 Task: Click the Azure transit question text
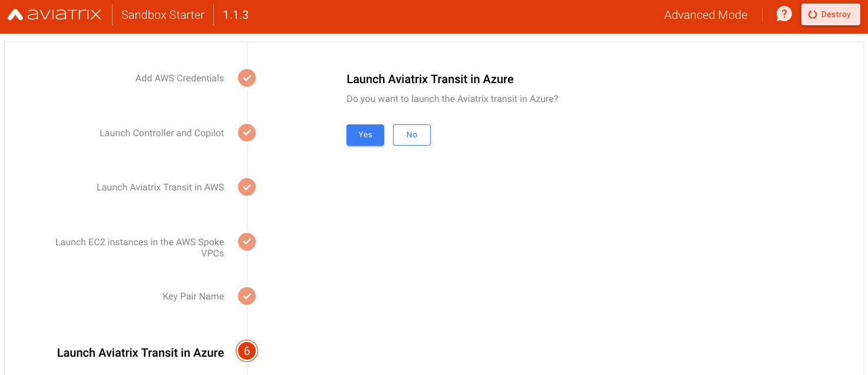[452, 99]
